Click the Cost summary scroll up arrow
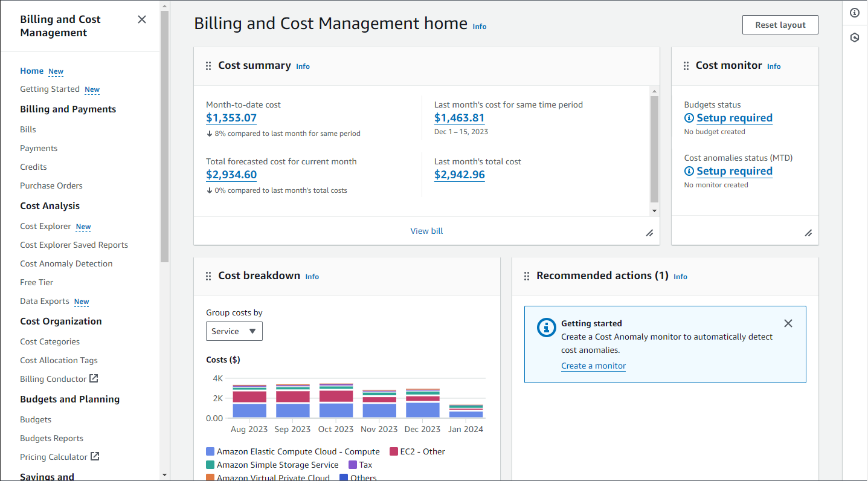The image size is (868, 481). click(654, 91)
